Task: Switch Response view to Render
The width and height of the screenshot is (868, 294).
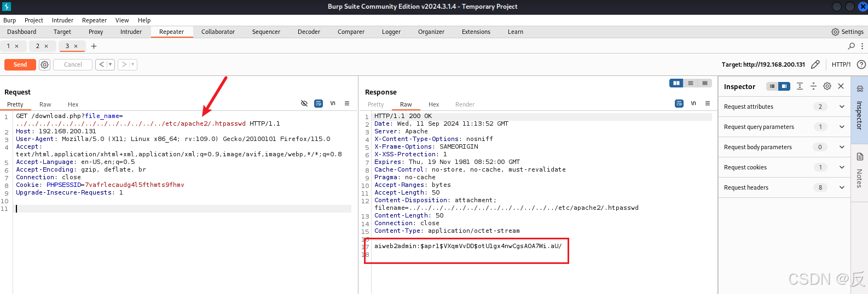Action: (465, 104)
